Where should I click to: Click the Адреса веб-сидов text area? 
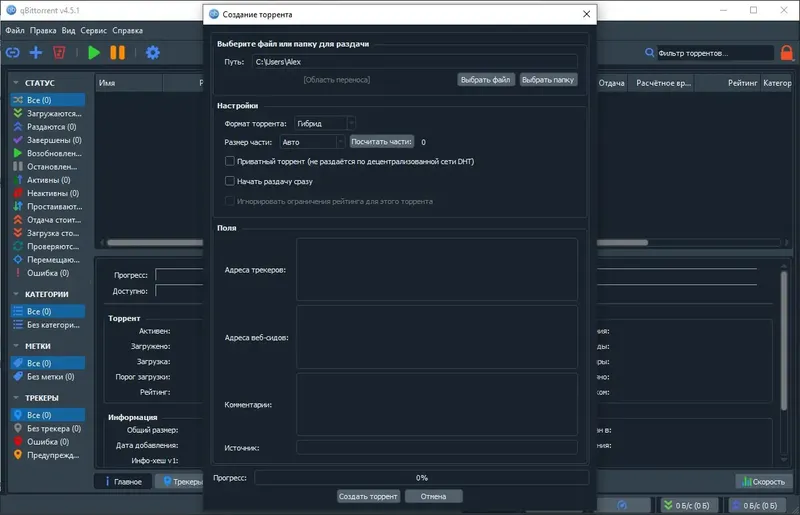tap(437, 337)
